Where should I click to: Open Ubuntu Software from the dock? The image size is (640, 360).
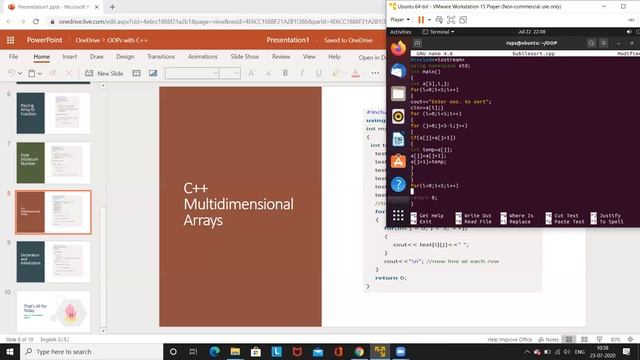[x=398, y=162]
